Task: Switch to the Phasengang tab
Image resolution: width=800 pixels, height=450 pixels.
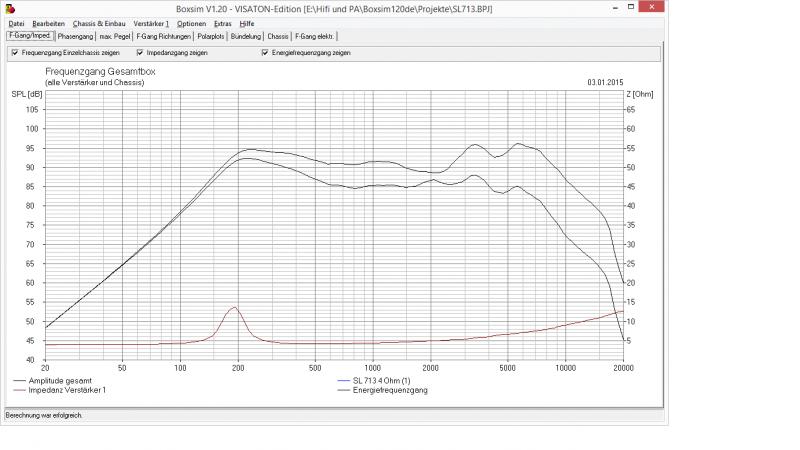Action: tap(76, 36)
